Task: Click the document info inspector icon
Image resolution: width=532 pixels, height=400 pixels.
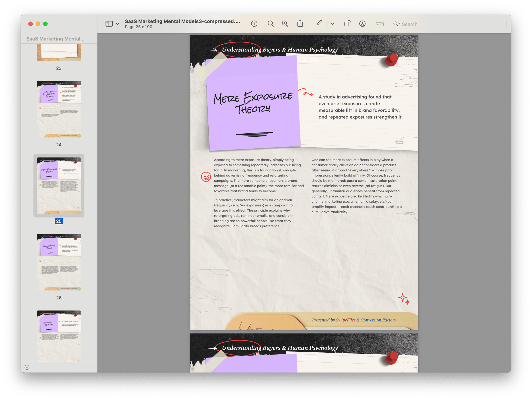Action: [x=254, y=23]
